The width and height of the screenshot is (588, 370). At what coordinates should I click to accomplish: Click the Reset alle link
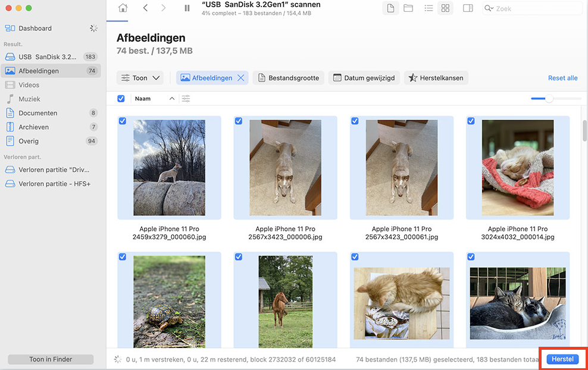pyautogui.click(x=562, y=78)
